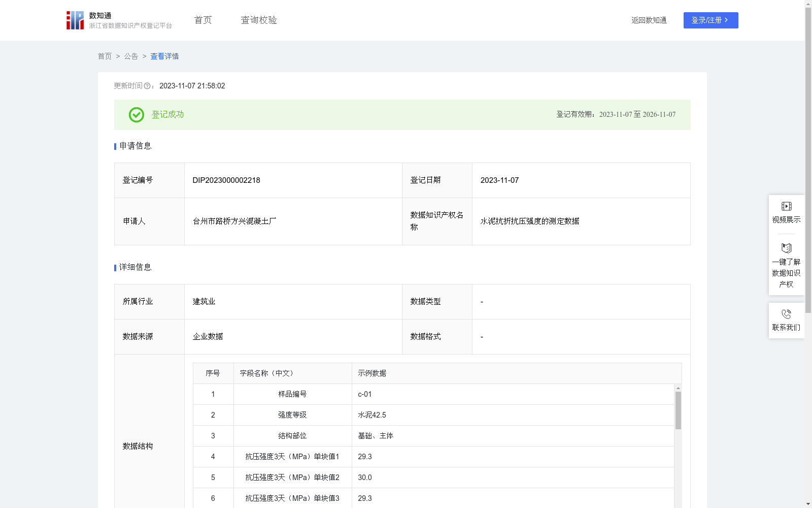
Task: Click the 结构部位 field row
Action: pos(433,436)
